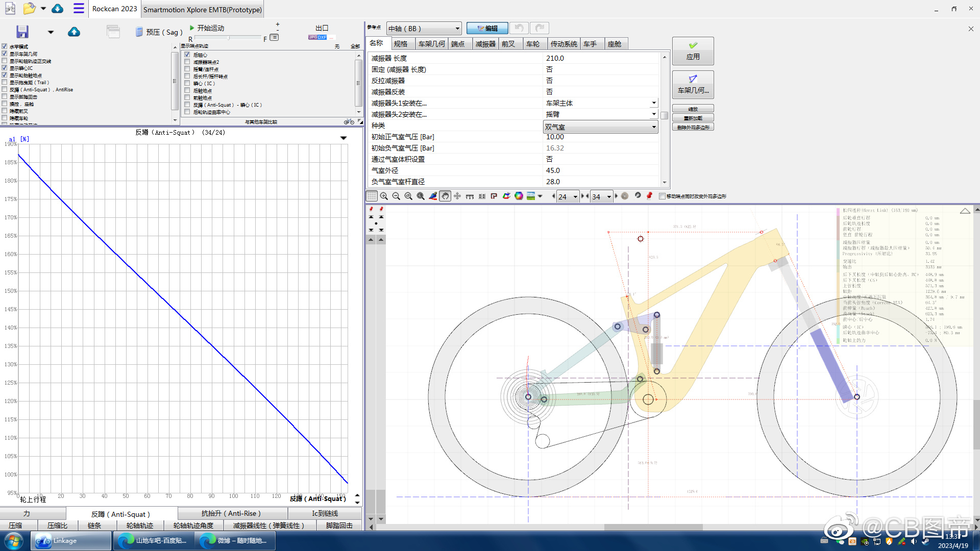This screenshot has height=551, width=980.
Task: Switch to 车架几何 tab
Action: [432, 44]
